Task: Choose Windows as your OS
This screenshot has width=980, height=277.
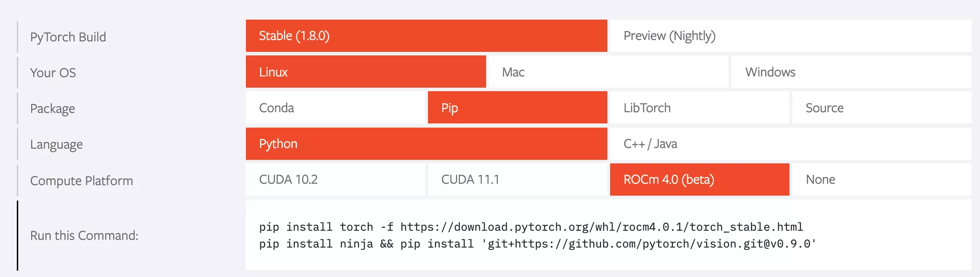Action: point(851,71)
